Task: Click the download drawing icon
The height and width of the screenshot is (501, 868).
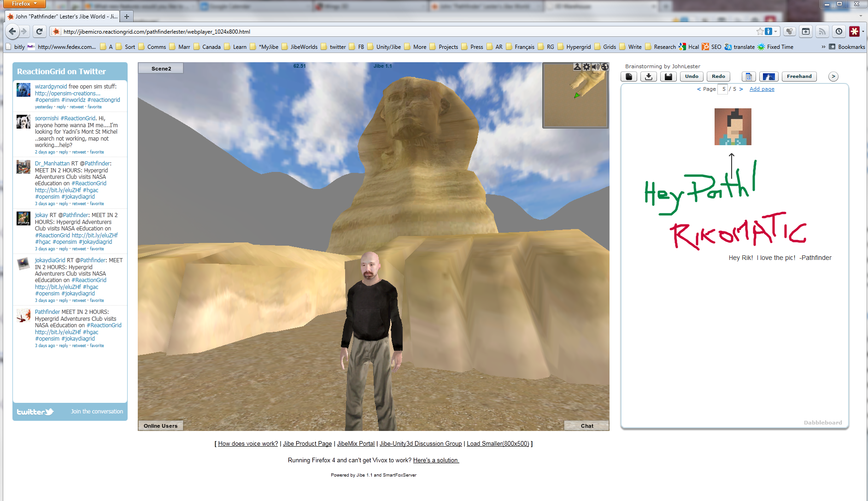Action: point(649,77)
